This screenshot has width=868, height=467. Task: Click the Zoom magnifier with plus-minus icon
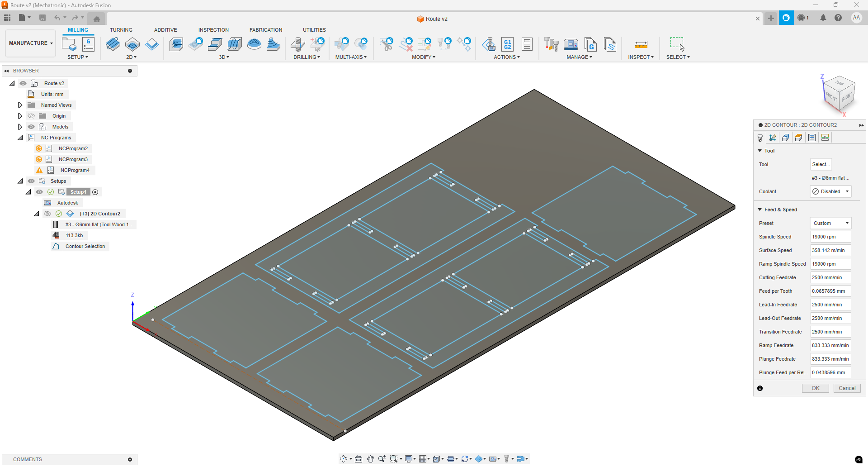point(382,459)
